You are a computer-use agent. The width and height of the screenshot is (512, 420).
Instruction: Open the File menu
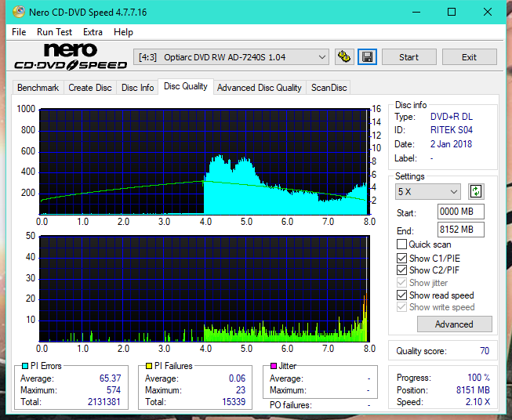coord(19,32)
